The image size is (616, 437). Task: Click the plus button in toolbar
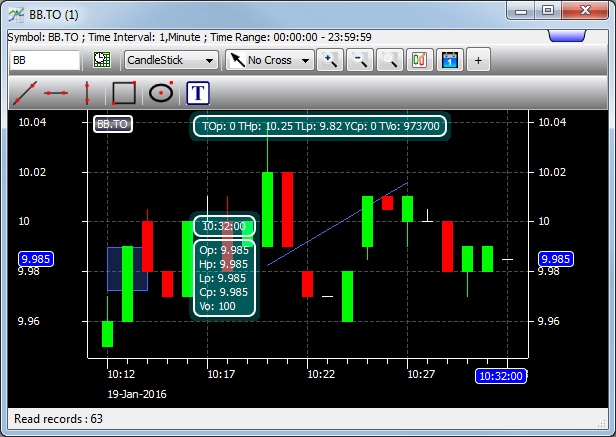click(478, 60)
